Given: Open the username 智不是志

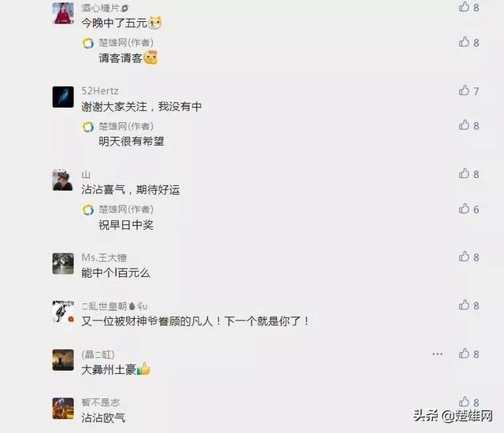Looking at the screenshot, I should click(100, 402).
